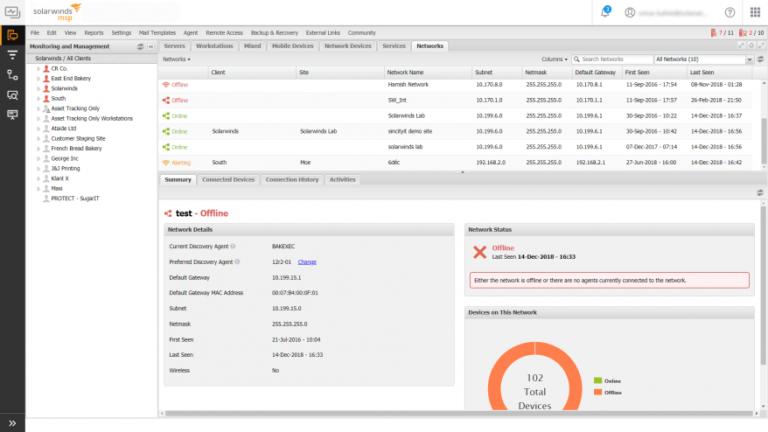Image resolution: width=768 pixels, height=432 pixels.
Task: Refresh the networks list
Action: coord(759,60)
